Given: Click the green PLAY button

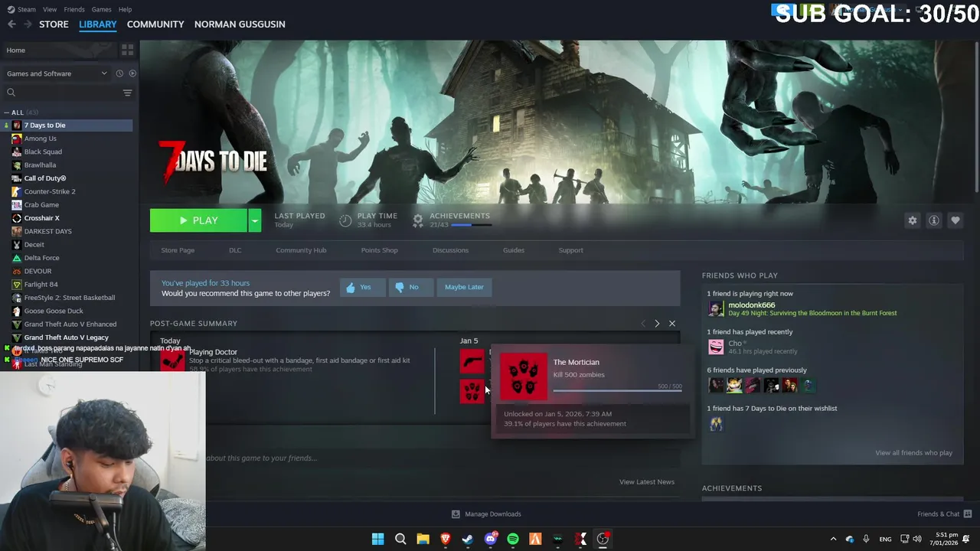Looking at the screenshot, I should (x=198, y=220).
